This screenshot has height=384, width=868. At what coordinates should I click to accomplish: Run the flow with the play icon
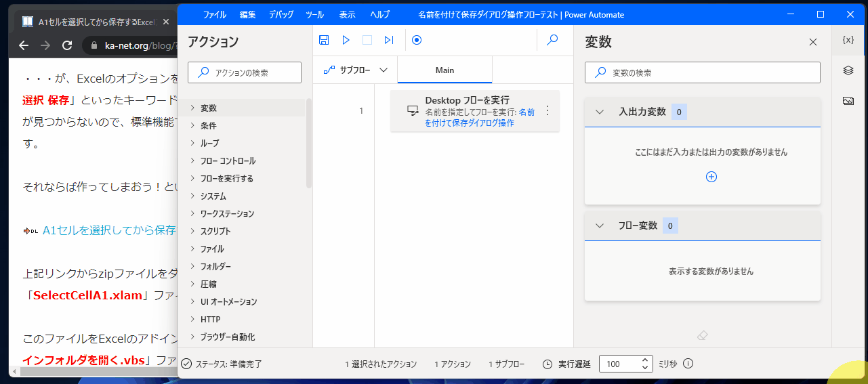346,40
